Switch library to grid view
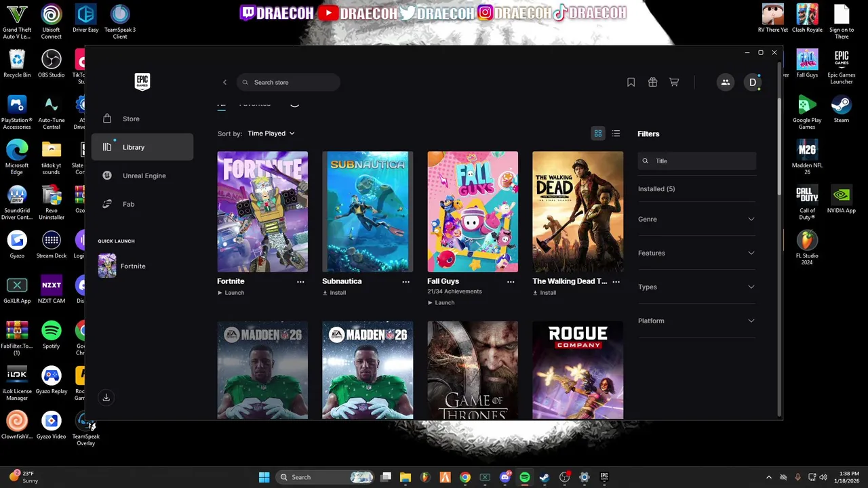 pos(598,134)
